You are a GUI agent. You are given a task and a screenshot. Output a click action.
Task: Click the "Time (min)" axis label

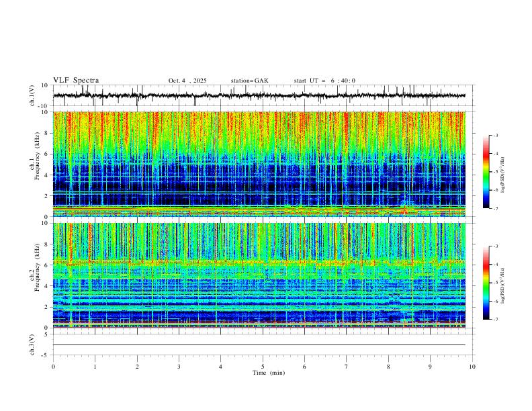click(269, 373)
